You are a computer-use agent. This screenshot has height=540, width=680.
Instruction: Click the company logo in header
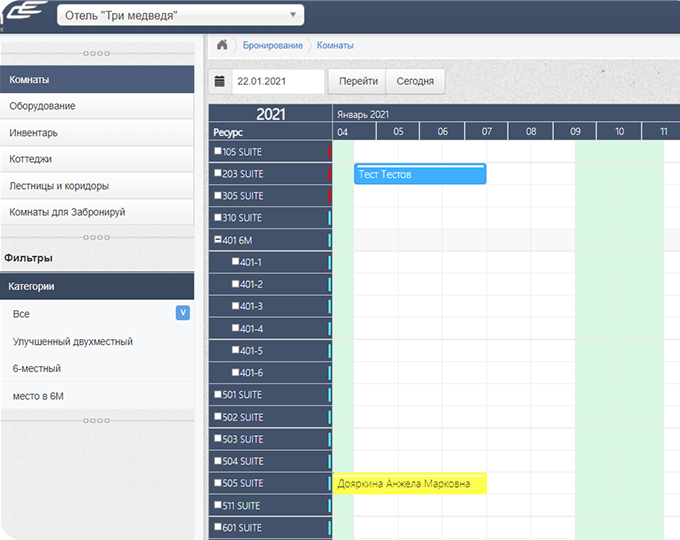26,11
